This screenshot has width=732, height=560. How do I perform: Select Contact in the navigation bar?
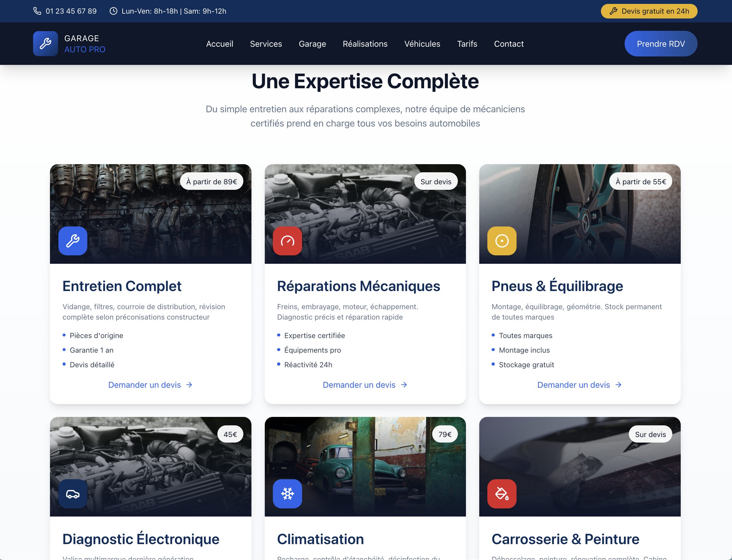pos(508,44)
